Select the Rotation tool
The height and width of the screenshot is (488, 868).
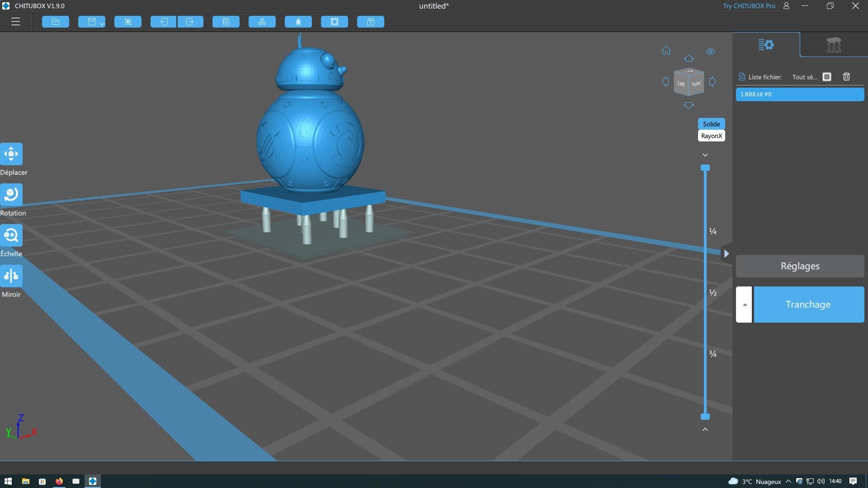pyautogui.click(x=11, y=195)
